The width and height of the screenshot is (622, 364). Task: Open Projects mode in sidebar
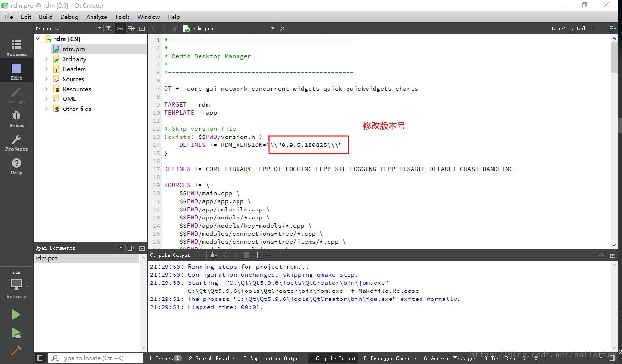point(17,142)
